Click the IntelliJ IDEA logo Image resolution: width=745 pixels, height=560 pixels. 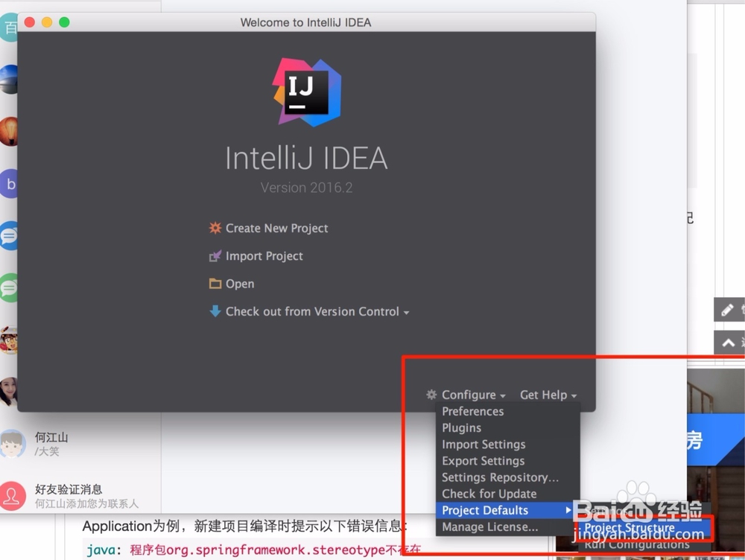(x=307, y=92)
